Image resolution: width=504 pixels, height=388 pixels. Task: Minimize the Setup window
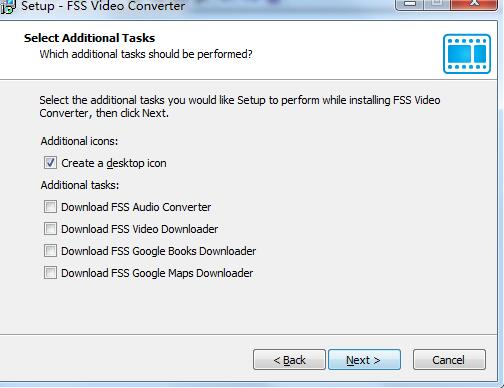coord(409,4)
